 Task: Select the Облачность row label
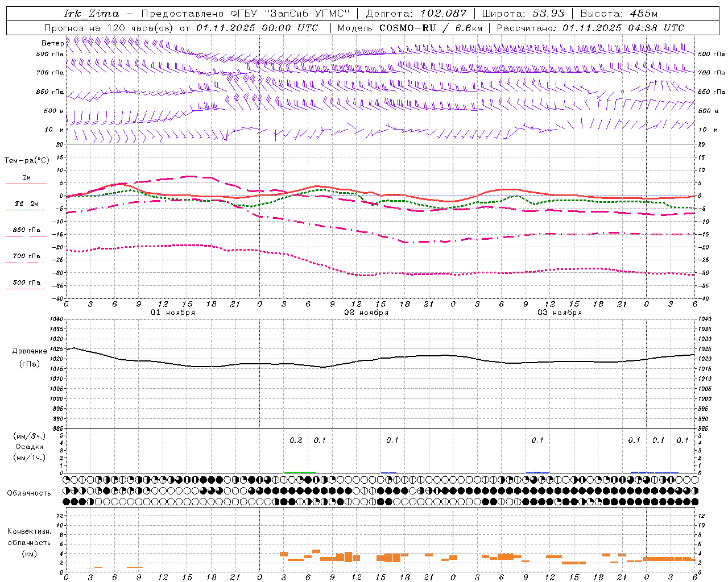[x=29, y=493]
